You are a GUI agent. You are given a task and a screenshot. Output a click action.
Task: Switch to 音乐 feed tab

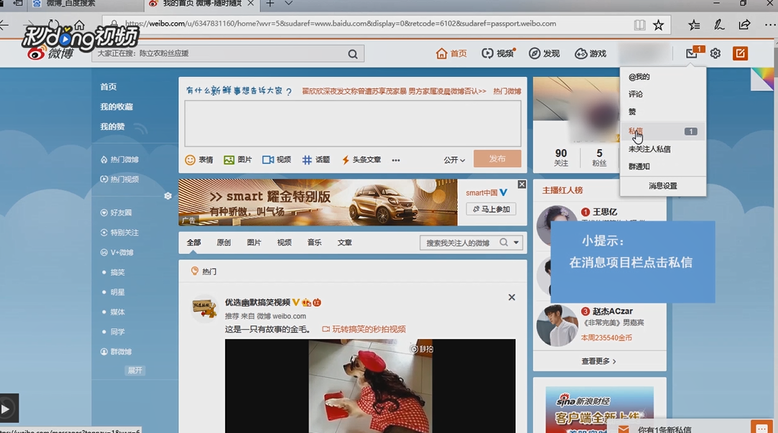click(x=314, y=243)
